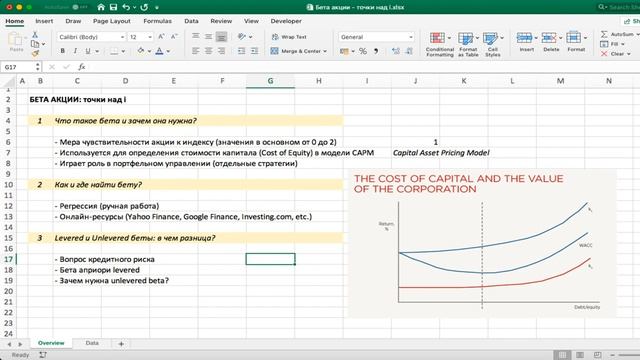Click the Search Sheet field
640x360 pixels.
[x=618, y=7]
